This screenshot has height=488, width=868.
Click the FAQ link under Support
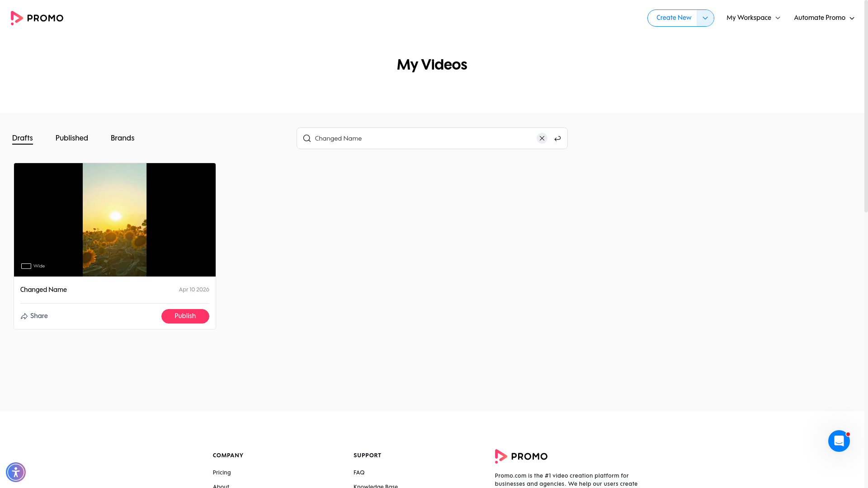click(x=359, y=472)
